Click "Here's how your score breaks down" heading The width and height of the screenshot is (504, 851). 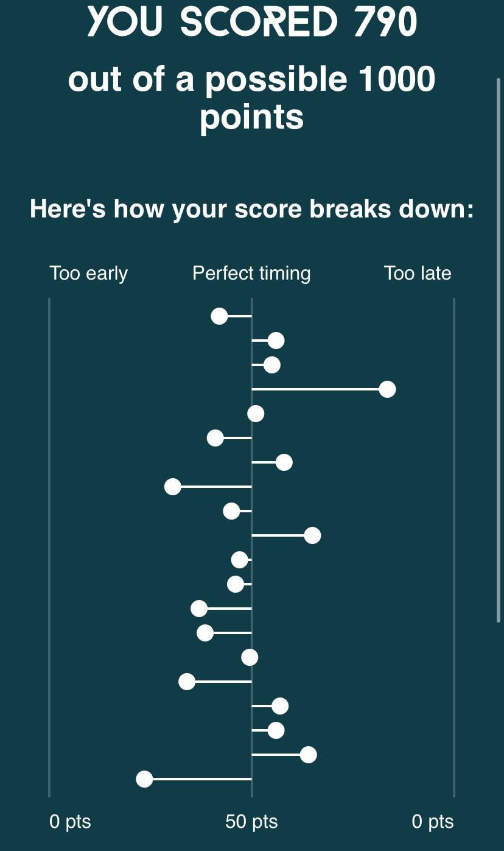pyautogui.click(x=252, y=209)
